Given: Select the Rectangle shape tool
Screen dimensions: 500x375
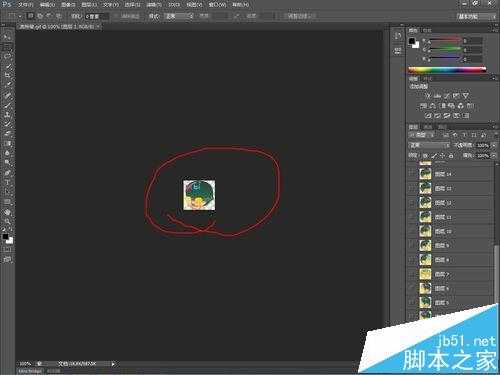Looking at the screenshot, I should click(x=7, y=202).
